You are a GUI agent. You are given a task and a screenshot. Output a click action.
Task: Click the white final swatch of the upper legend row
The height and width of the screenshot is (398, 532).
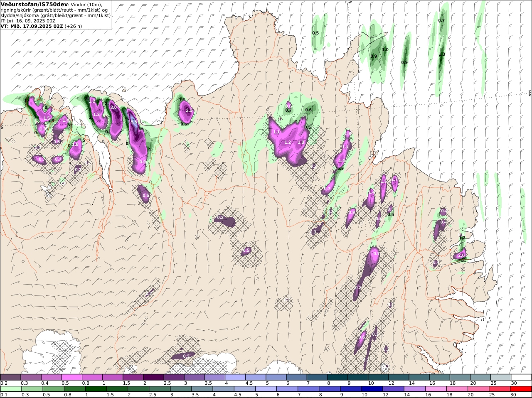point(521,377)
